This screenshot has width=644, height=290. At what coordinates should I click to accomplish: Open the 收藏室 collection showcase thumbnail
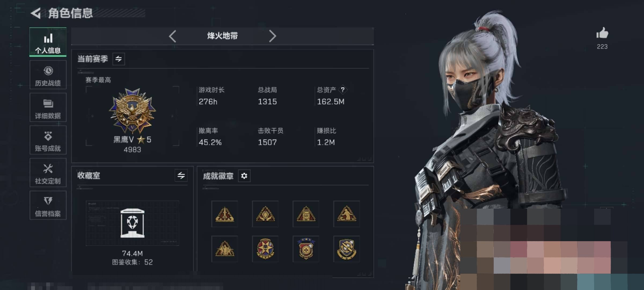click(132, 223)
